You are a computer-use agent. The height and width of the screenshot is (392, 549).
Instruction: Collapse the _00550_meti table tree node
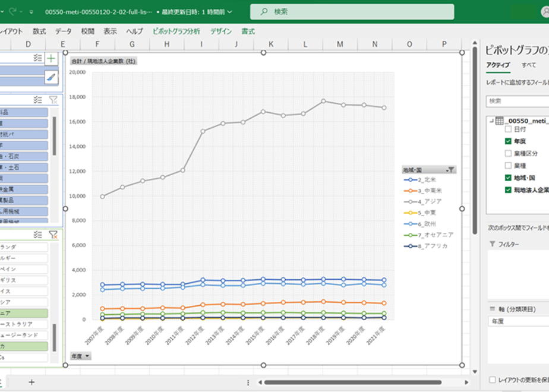click(491, 121)
